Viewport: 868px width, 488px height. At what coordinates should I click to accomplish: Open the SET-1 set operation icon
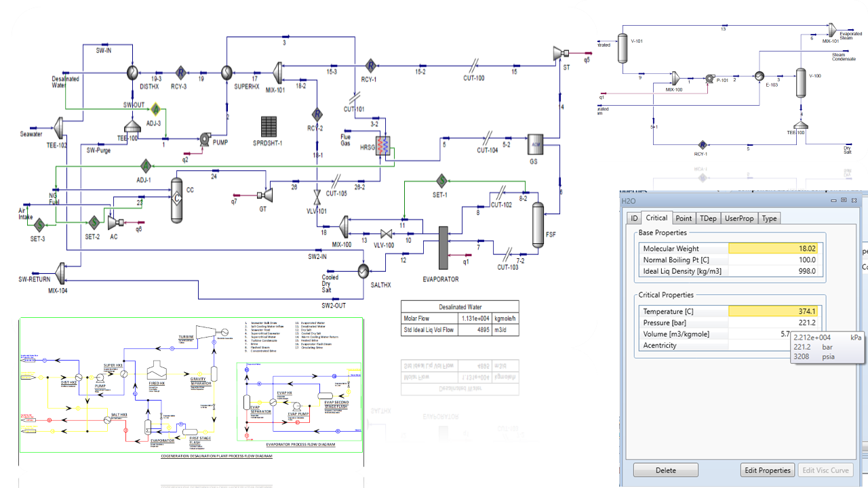(441, 180)
